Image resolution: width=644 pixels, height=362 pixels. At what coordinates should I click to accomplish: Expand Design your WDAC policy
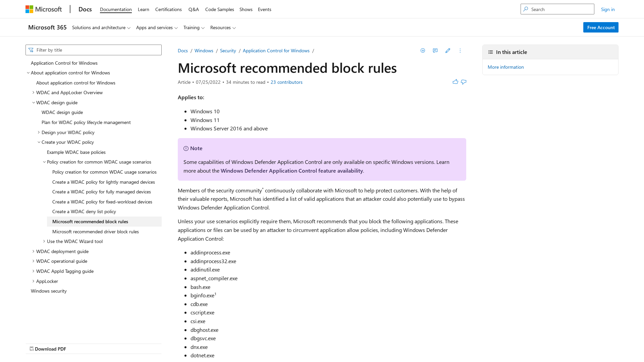point(39,132)
